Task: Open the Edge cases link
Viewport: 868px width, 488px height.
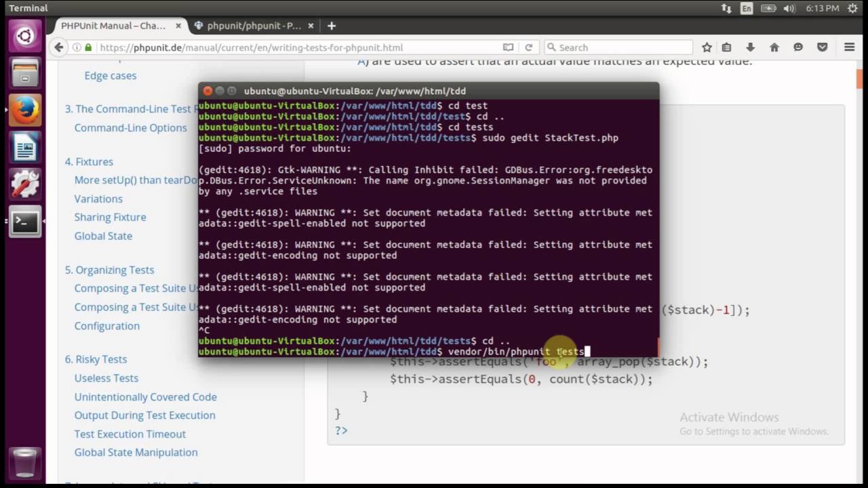Action: [x=111, y=75]
